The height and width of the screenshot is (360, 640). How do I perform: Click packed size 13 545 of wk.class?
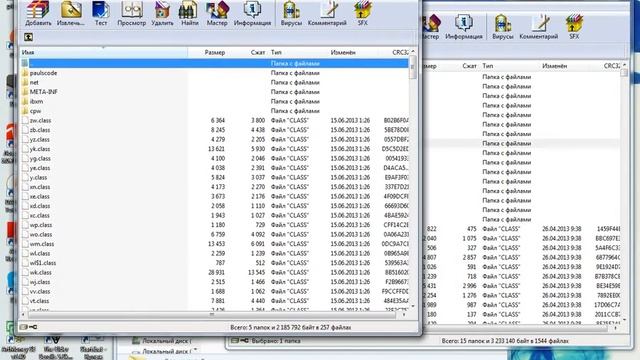[256, 272]
